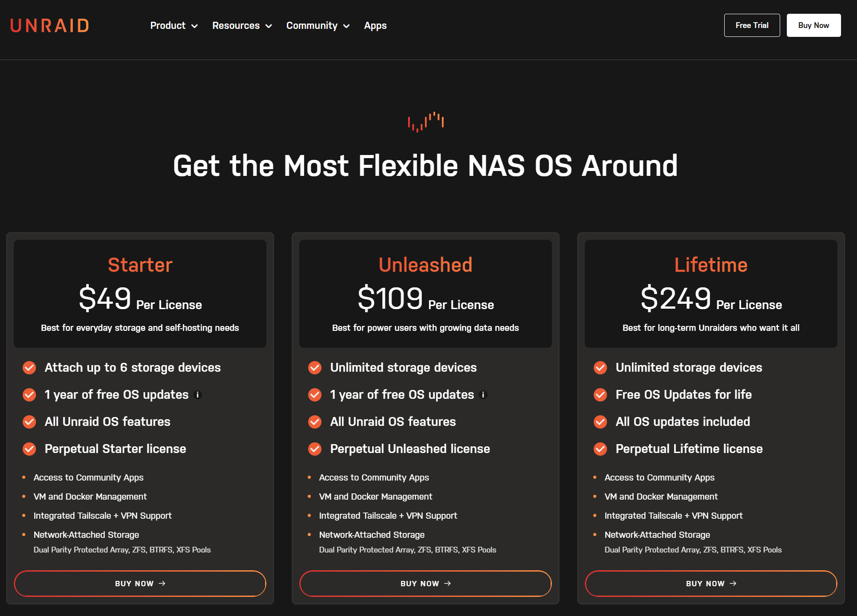Click the checkmark beside Attach up to 6 storage devices

click(29, 368)
